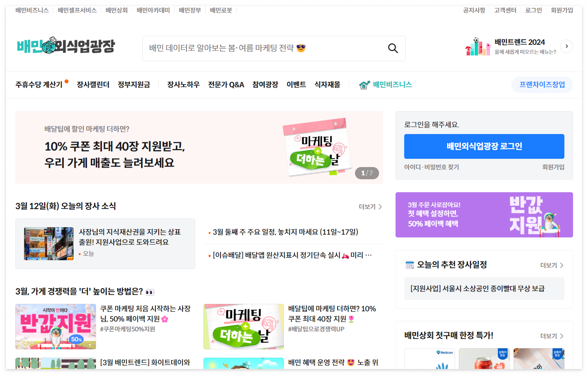Click 회원가입 at the top right
The width and height of the screenshot is (588, 375).
[562, 10]
